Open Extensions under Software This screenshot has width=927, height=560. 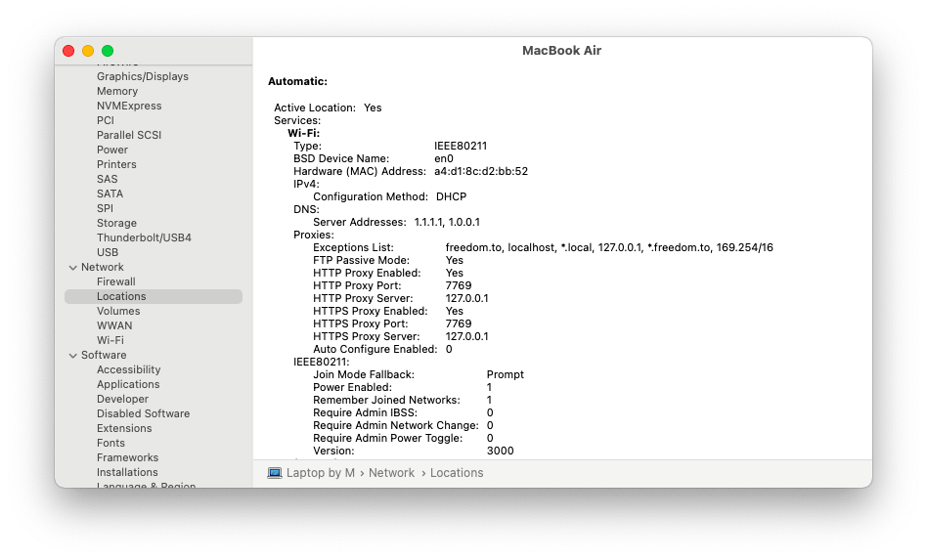tap(124, 428)
